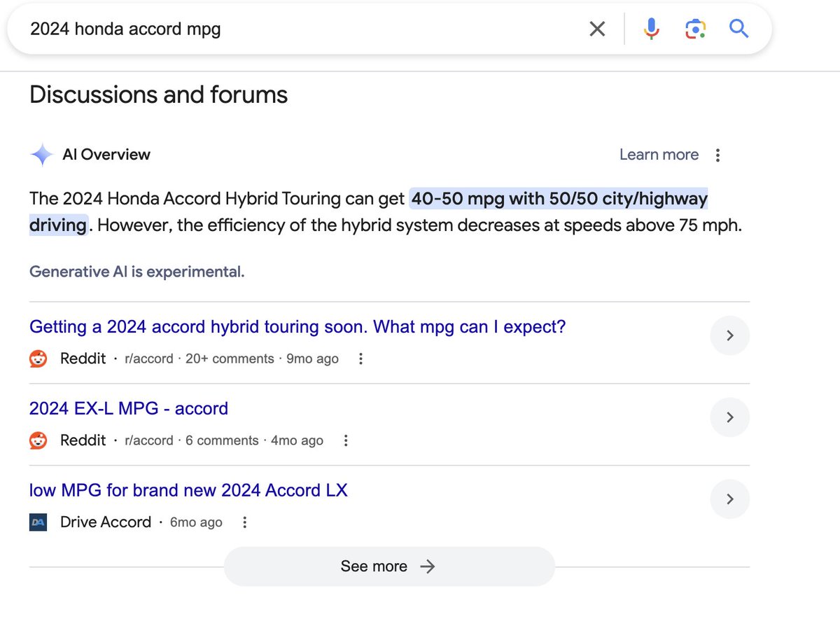Expand the low MPG Accord LX result chevron
840x619 pixels.
click(x=730, y=499)
